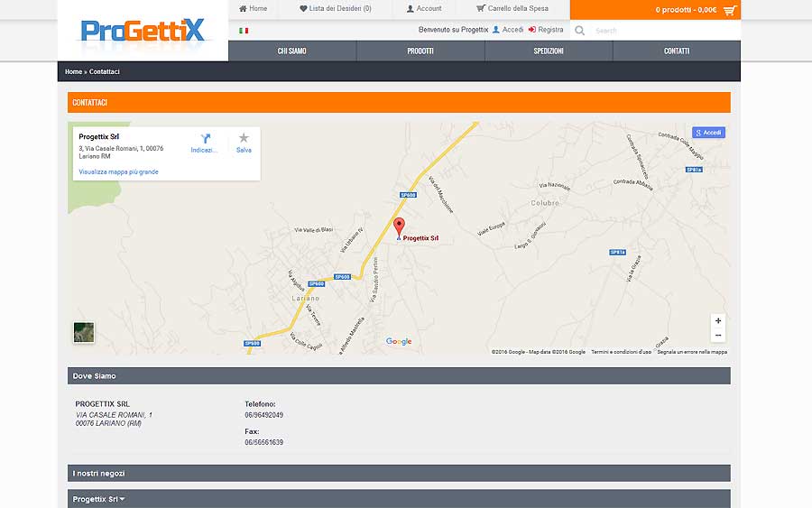Expand the Progettix Srl store dropdown

[98, 499]
